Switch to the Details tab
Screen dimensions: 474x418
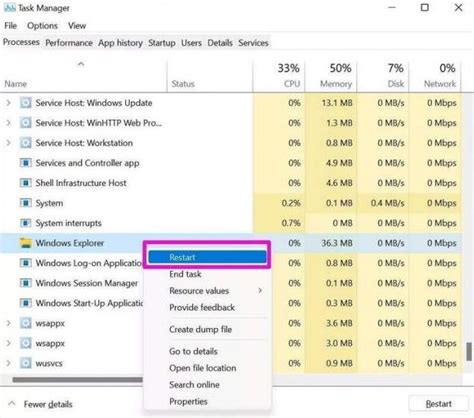[x=220, y=43]
